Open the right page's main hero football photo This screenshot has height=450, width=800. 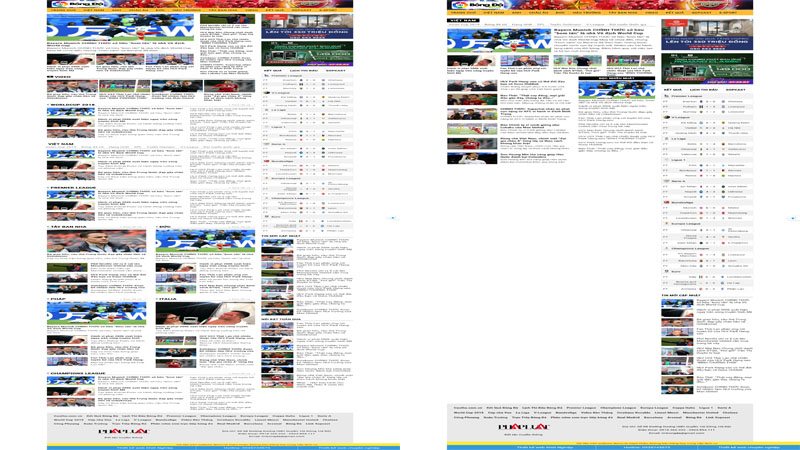pos(499,40)
